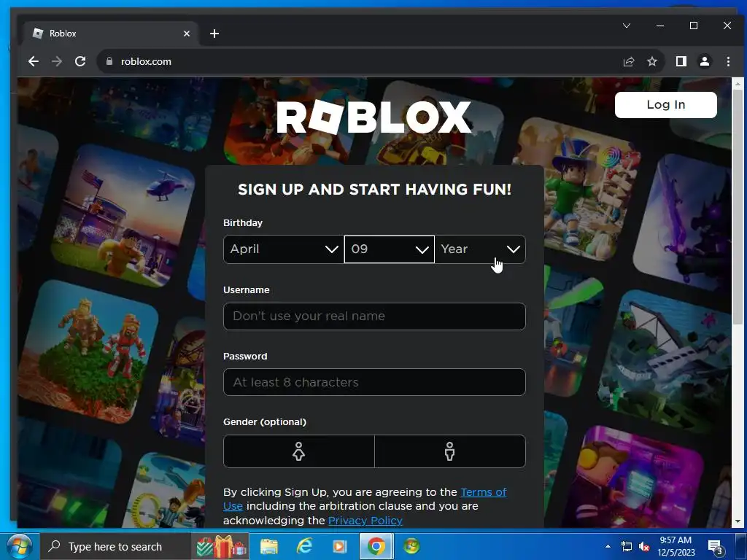This screenshot has height=560, width=747.
Task: Click the scrollbar up arrow
Action: click(x=738, y=84)
